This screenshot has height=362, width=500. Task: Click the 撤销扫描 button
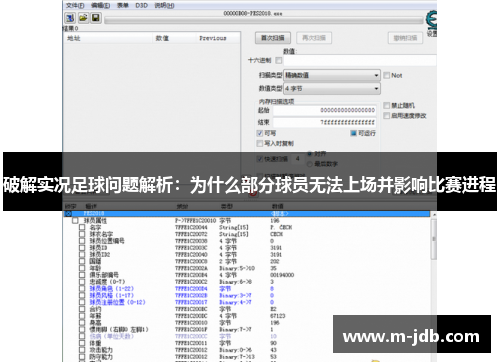coord(405,38)
